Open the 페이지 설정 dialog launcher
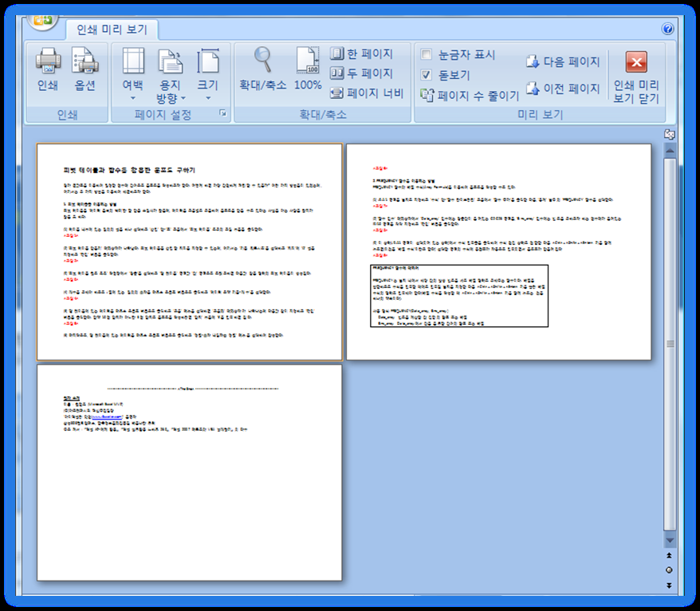The image size is (700, 611). [222, 113]
